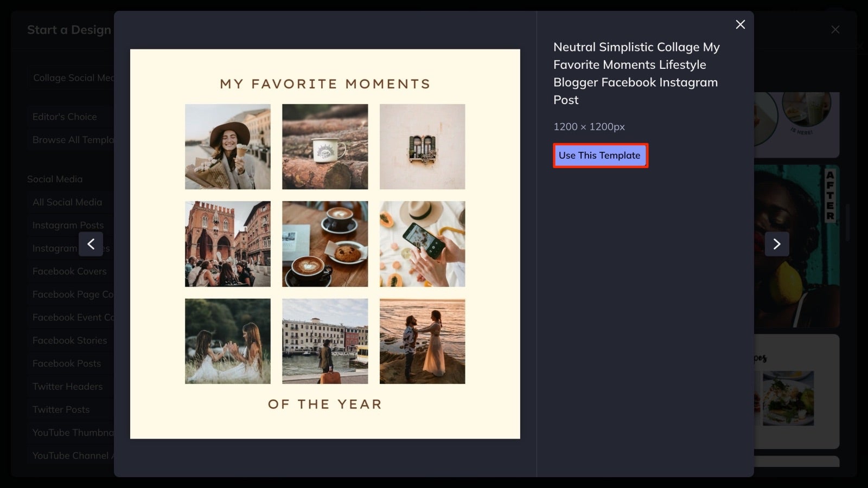Go back to previous template with left arrow
868x488 pixels.
[x=91, y=244]
